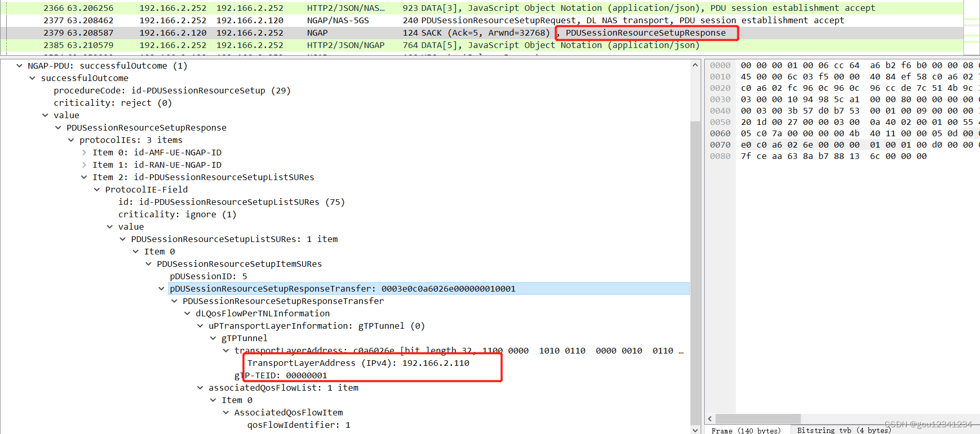The width and height of the screenshot is (980, 434).
Task: Click scroll-up arrow of packet details pane
Action: (x=695, y=65)
